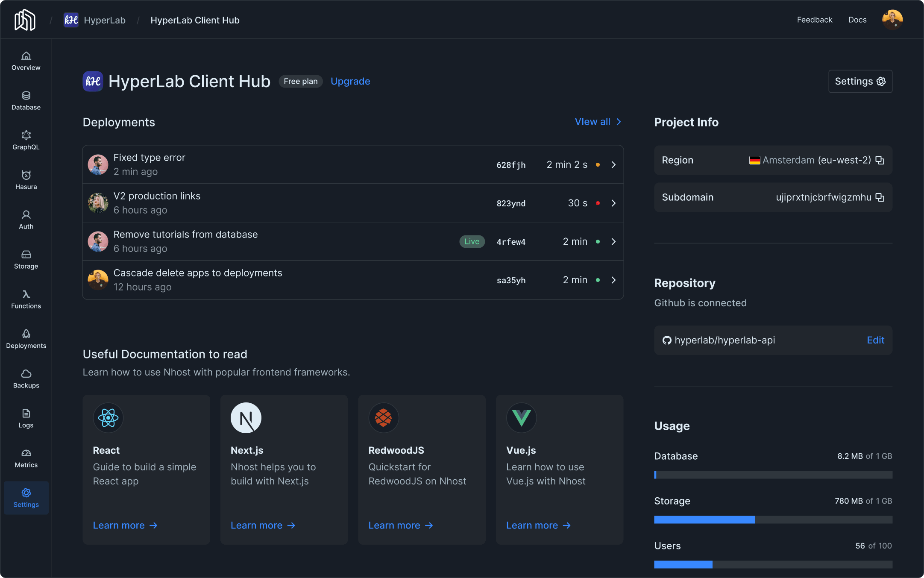Open project Settings panel
Image resolution: width=924 pixels, height=578 pixels.
(x=859, y=81)
